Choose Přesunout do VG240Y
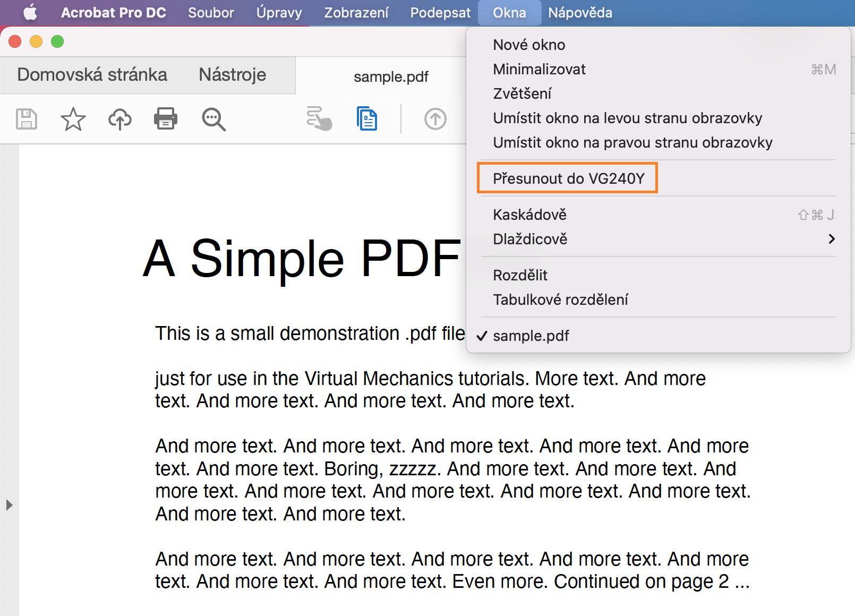The image size is (855, 616). [659, 178]
